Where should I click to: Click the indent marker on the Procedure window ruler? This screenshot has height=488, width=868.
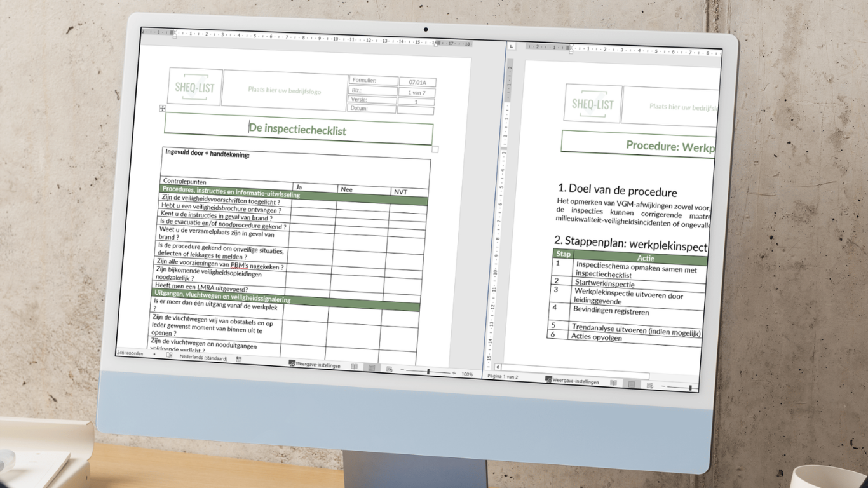(570, 48)
